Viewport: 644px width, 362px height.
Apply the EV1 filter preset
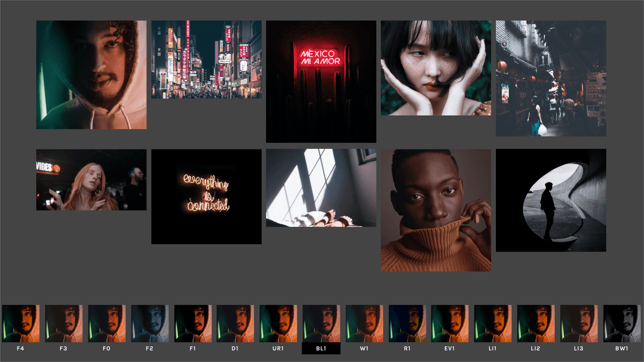coord(450,323)
